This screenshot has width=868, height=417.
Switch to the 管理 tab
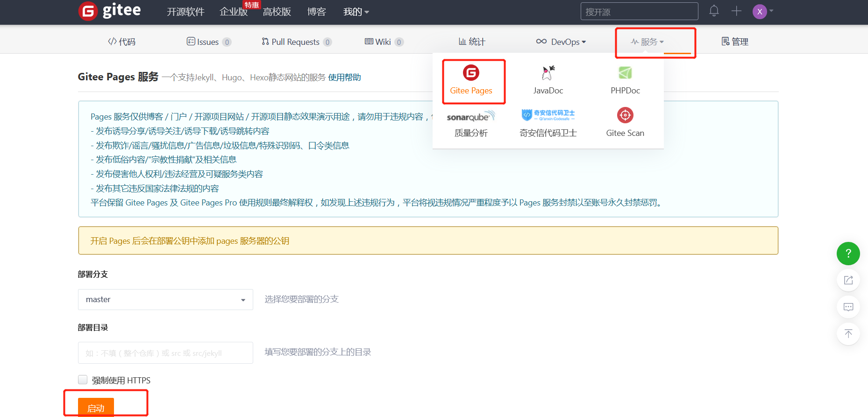pos(735,42)
